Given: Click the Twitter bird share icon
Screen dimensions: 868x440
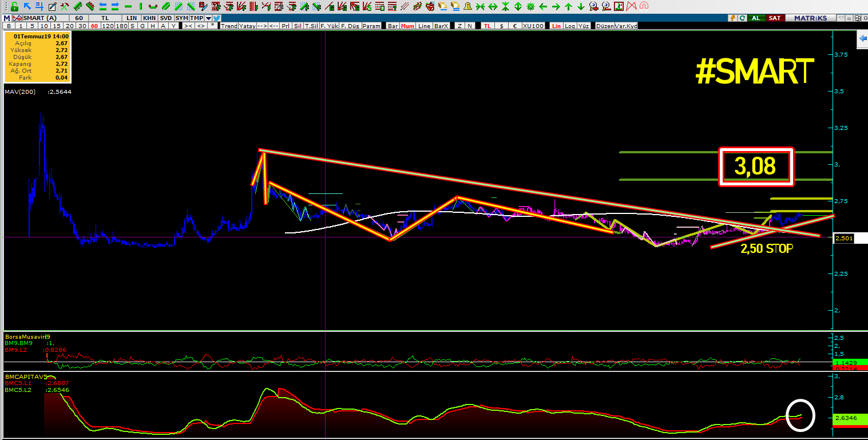Looking at the screenshot, I should coord(216,18).
